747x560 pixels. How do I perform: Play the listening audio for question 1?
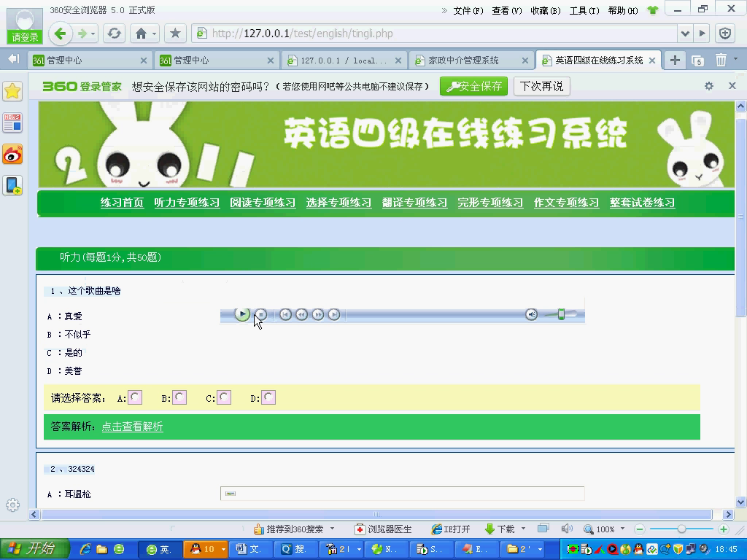click(242, 314)
